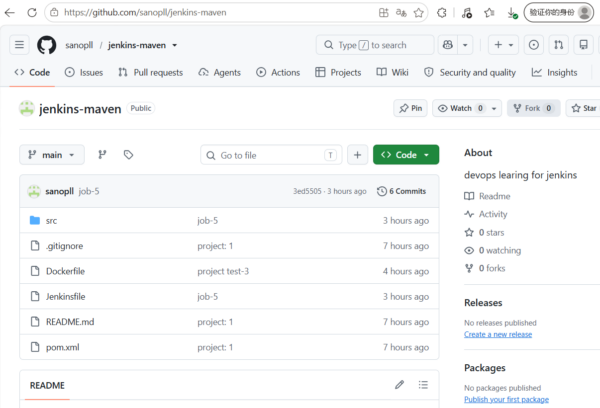Fork the repository with Fork button

pyautogui.click(x=533, y=108)
